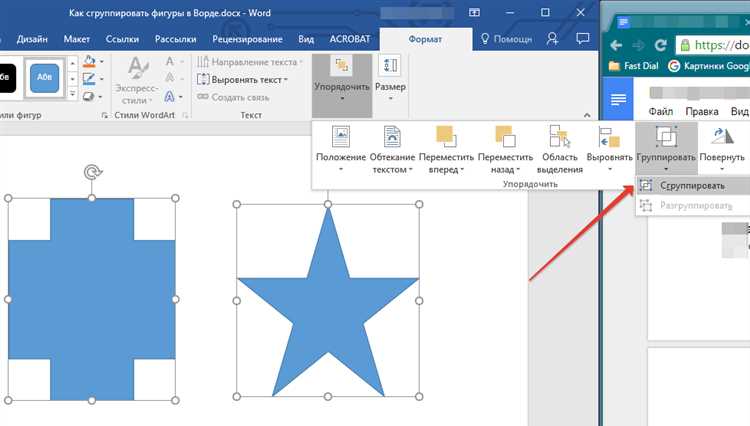Open the Rotate (Повернуть) icon menu
Viewport: 750px width, 426px height.
[722, 149]
